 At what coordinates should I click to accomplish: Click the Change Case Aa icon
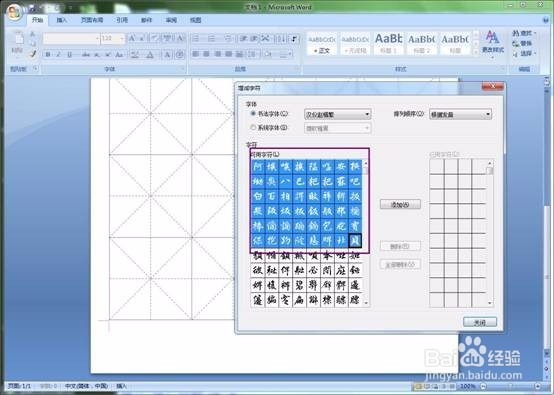point(120,54)
